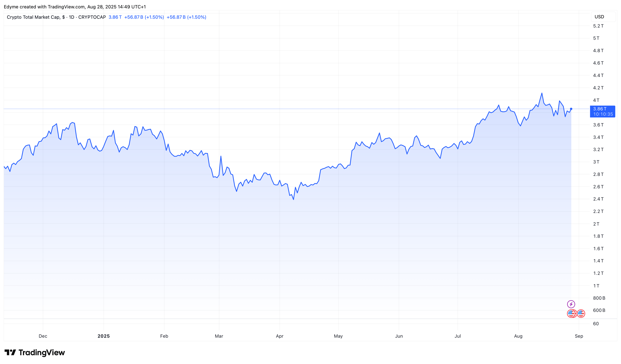Click the TradingView logo at bottom left
Viewport: 621px width, 364px height.
click(x=35, y=352)
